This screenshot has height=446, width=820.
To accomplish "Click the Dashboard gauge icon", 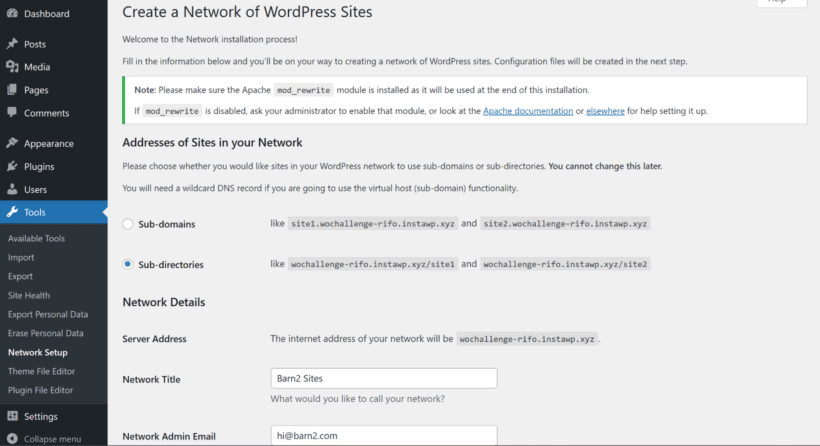I will tap(12, 13).
